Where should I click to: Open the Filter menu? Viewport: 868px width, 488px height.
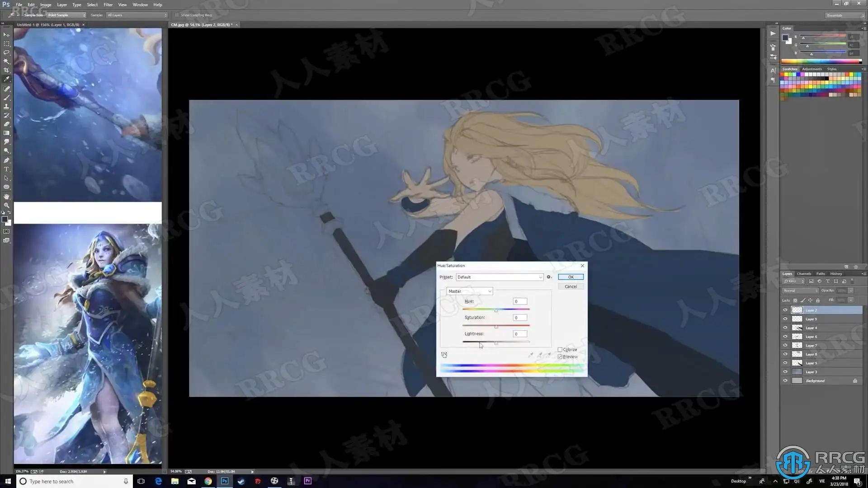(108, 5)
